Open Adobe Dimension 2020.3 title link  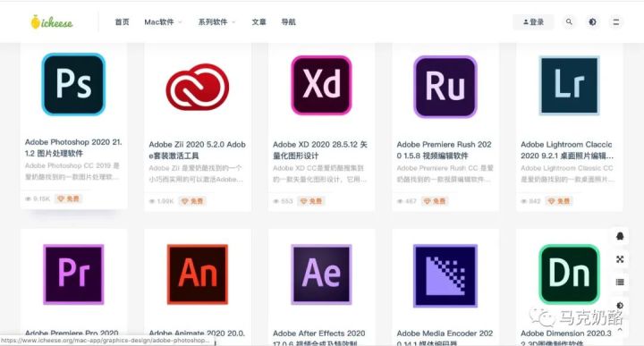566,338
